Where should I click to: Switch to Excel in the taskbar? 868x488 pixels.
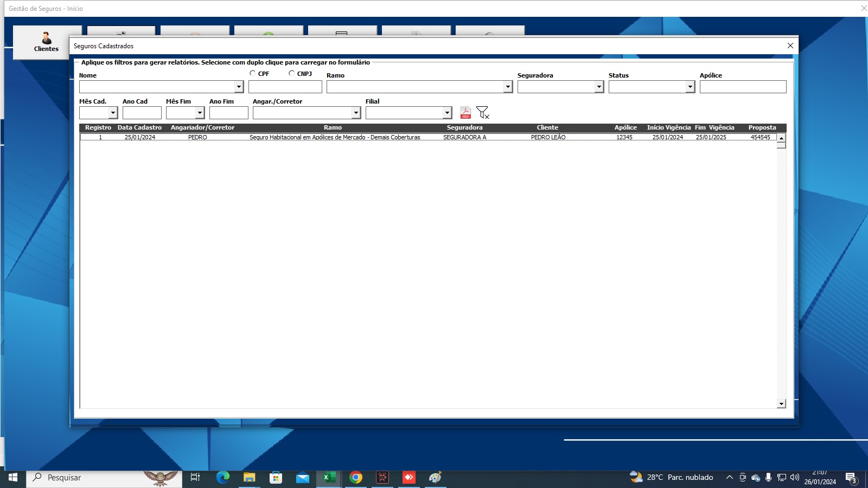pos(329,477)
